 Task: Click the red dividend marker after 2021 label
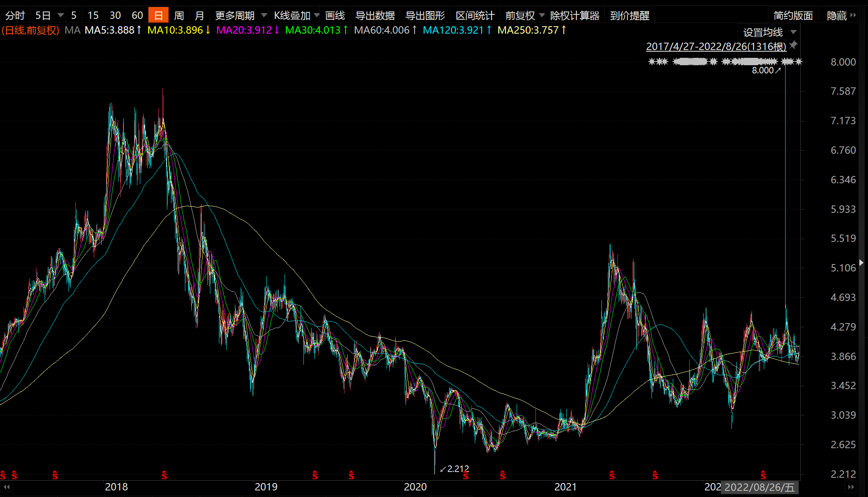pos(612,475)
